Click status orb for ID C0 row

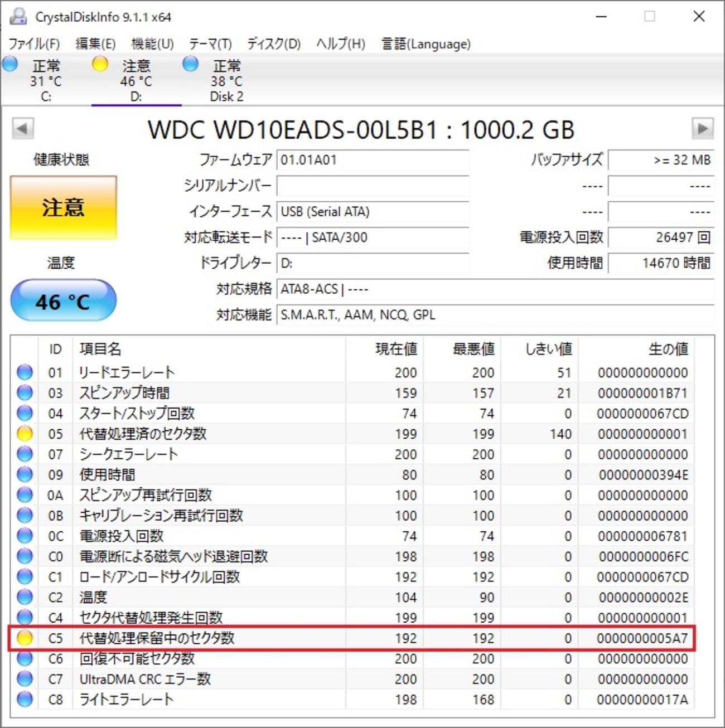(25, 556)
